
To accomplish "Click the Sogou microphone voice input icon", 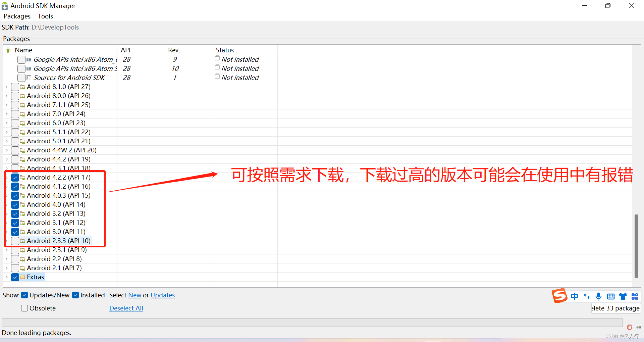I will pos(598,296).
